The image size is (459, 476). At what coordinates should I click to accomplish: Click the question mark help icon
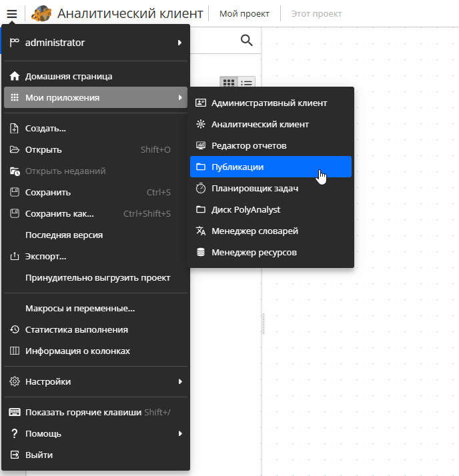[14, 433]
